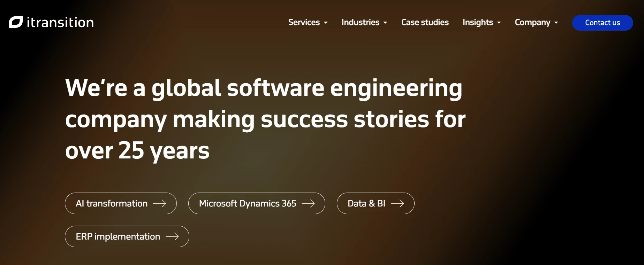Open the Company menu

(532, 22)
